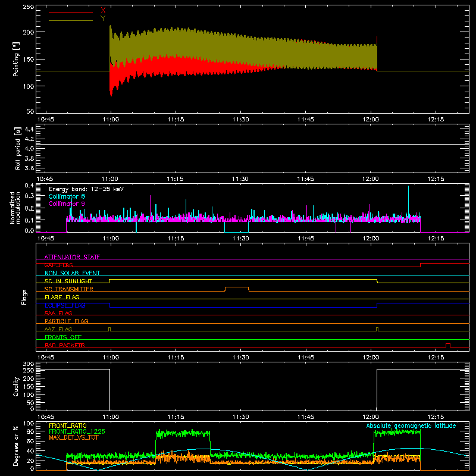Click the olive A4Z_FLAG label
The height and width of the screenshot is (476, 476).
click(x=58, y=329)
